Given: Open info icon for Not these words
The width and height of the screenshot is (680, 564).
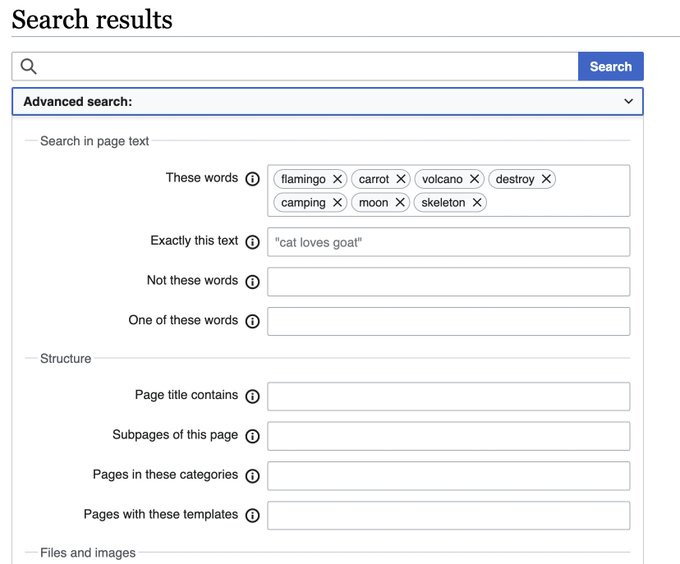Looking at the screenshot, I should (x=252, y=282).
